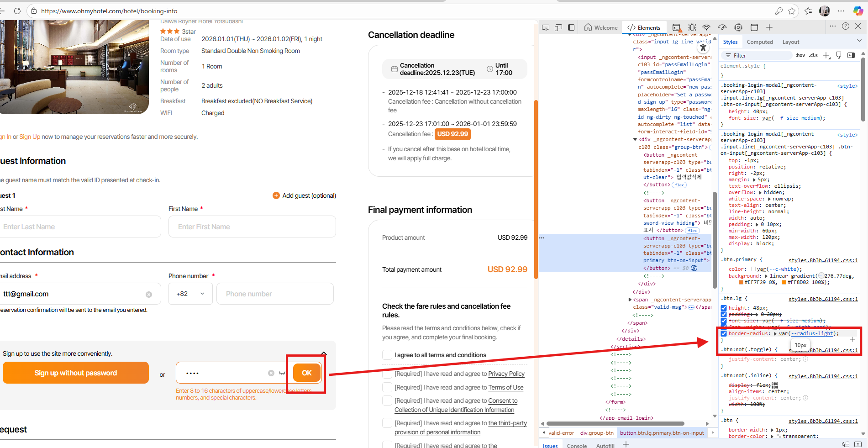Click the #EF7F29 gradient color swatch
868x448 pixels.
click(741, 282)
